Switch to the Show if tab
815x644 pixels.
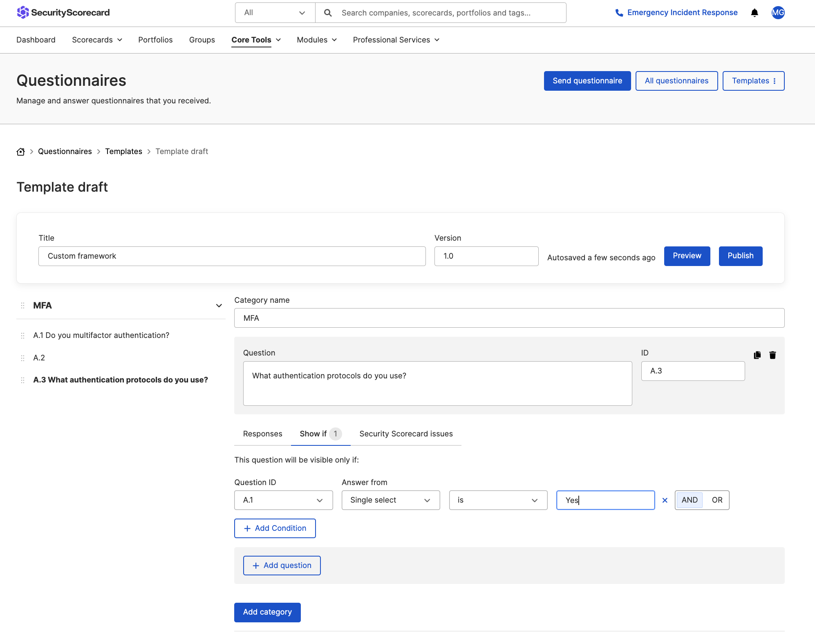click(x=320, y=434)
